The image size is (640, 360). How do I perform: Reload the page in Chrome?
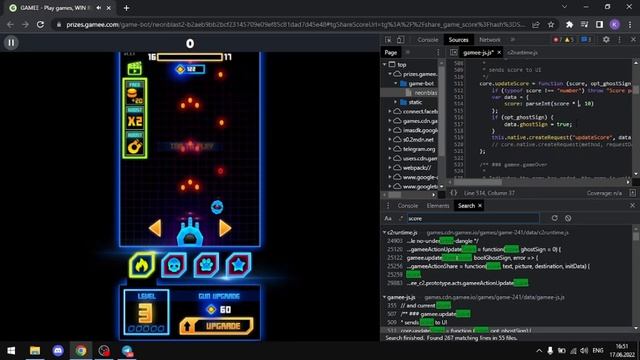(40, 24)
